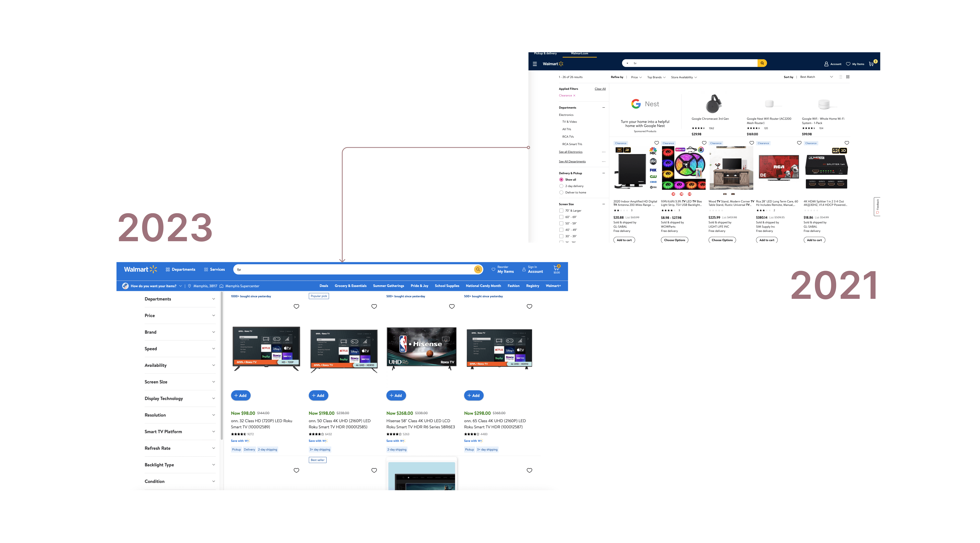Click the yellow search button on the 2021 page

[762, 63]
